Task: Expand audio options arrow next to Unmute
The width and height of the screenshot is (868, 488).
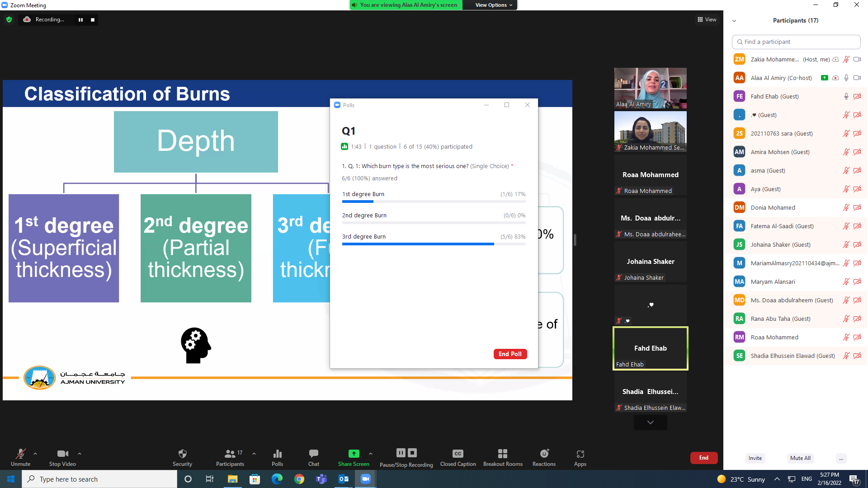Action: click(35, 453)
